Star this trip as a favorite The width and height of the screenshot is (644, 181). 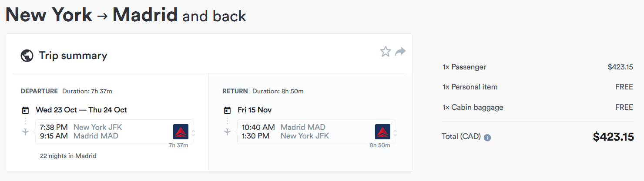click(x=386, y=52)
